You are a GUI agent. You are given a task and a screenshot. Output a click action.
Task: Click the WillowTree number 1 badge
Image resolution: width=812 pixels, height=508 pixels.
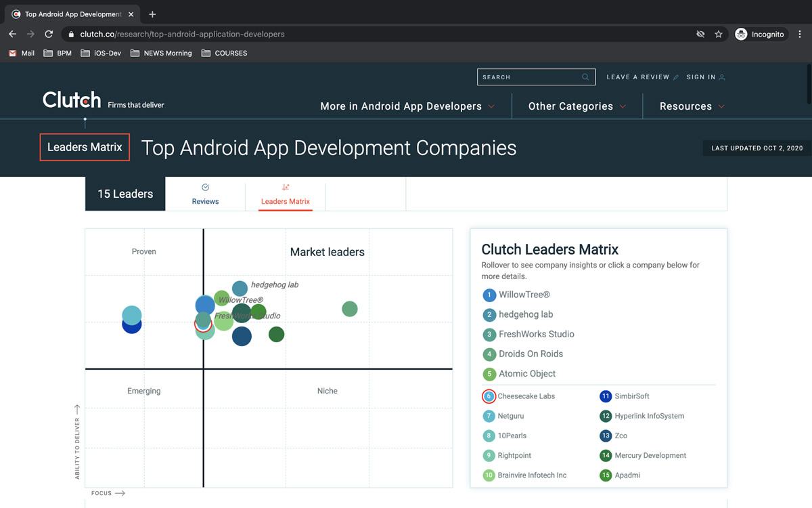point(489,295)
